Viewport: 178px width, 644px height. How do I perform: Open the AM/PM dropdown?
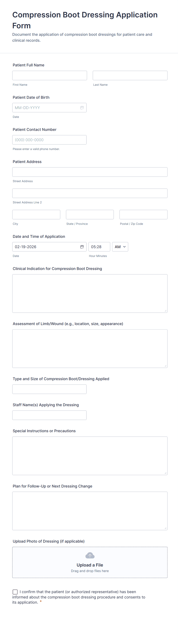(120, 247)
